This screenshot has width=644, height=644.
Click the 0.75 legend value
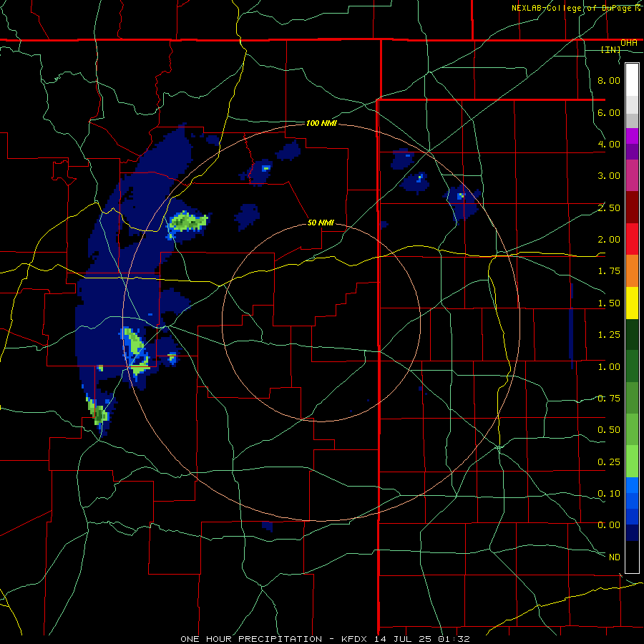pos(609,399)
